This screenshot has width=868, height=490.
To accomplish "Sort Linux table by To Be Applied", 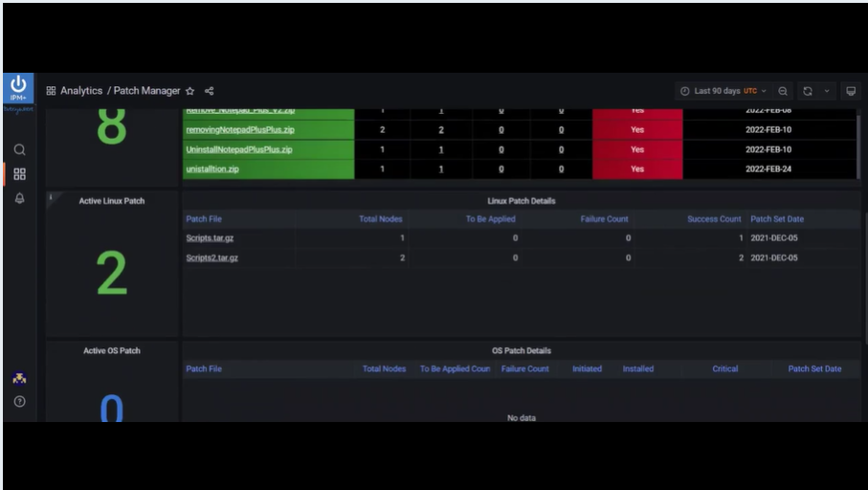I will (491, 219).
